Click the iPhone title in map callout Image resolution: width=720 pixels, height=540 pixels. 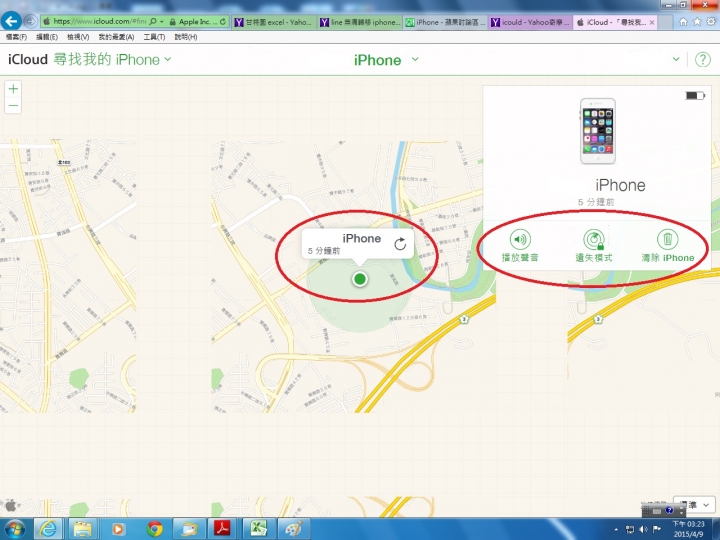pyautogui.click(x=361, y=238)
